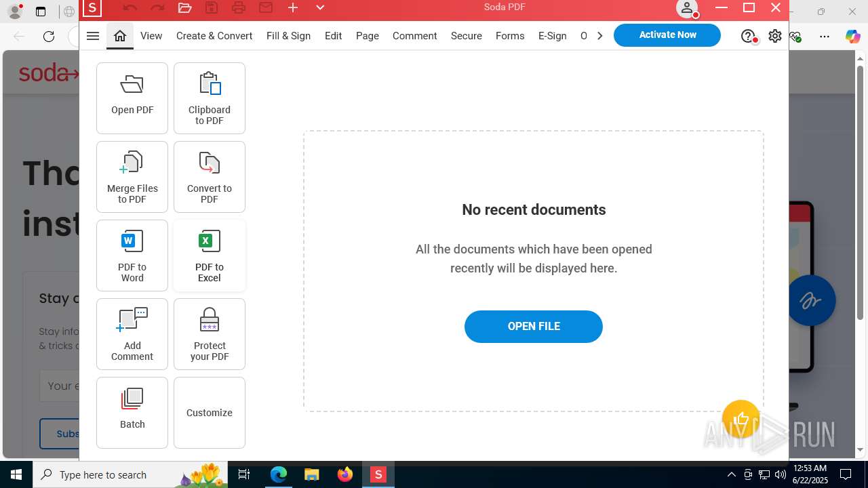The width and height of the screenshot is (868, 488).
Task: Click the redo arrow in title bar
Action: (x=157, y=8)
